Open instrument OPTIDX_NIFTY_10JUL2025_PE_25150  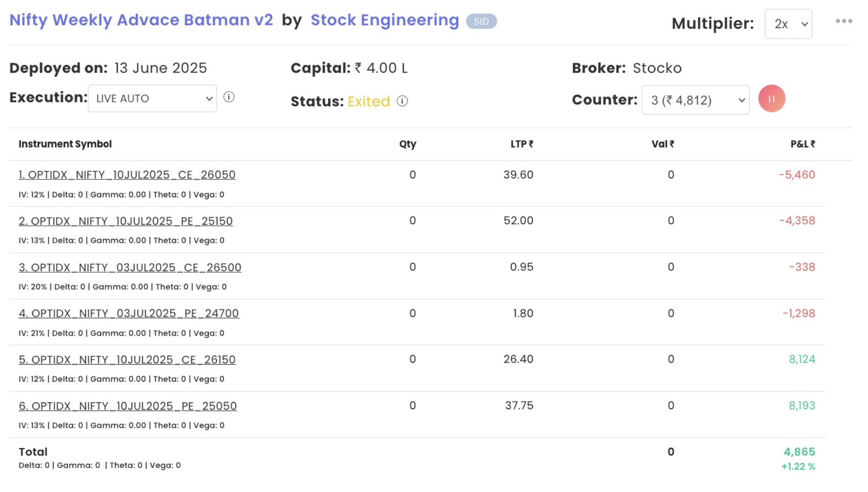126,221
